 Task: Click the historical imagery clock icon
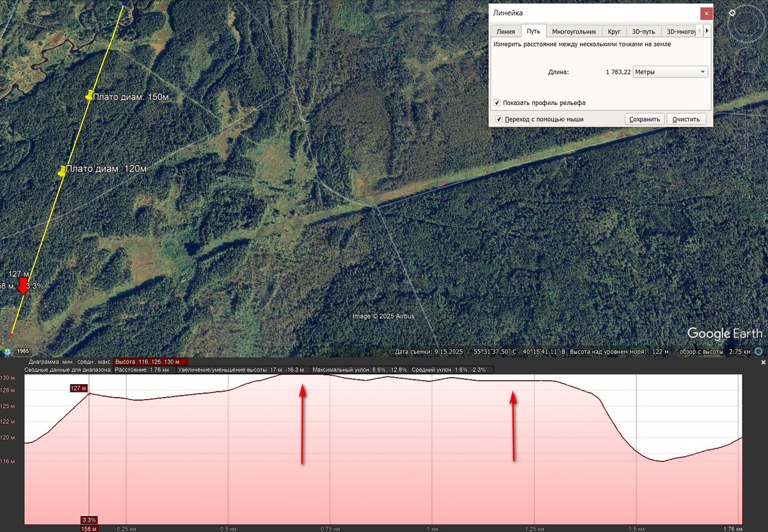[6, 351]
